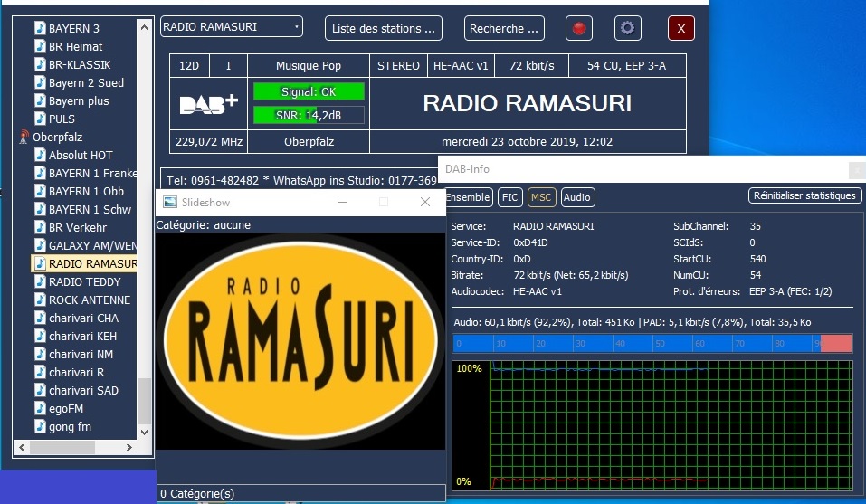Switch to the Ensemble tab in DAB-Info
Image resolution: width=866 pixels, height=504 pixels.
pos(469,197)
